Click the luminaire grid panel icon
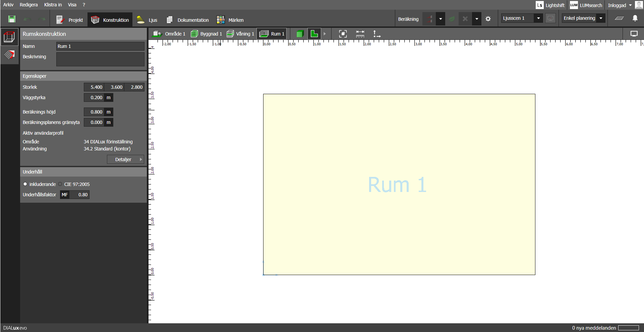Image resolution: width=644 pixels, height=332 pixels. click(x=619, y=18)
